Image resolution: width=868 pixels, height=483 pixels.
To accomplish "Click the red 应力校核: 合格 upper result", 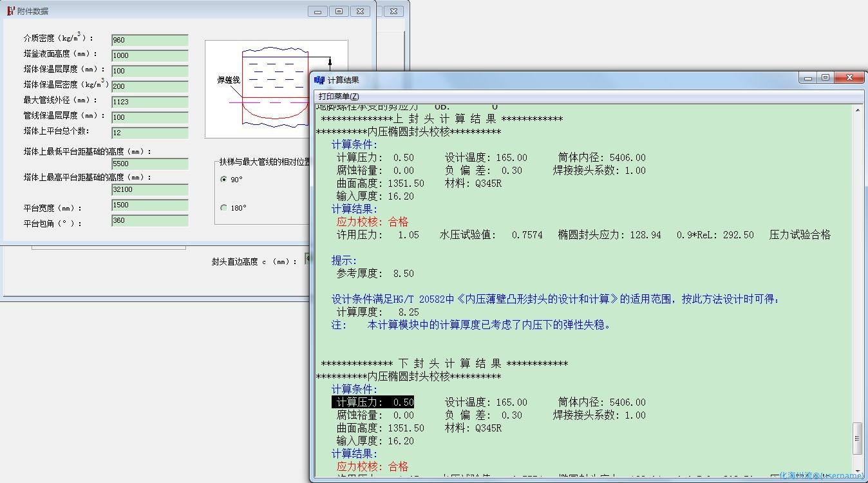I will [x=372, y=222].
